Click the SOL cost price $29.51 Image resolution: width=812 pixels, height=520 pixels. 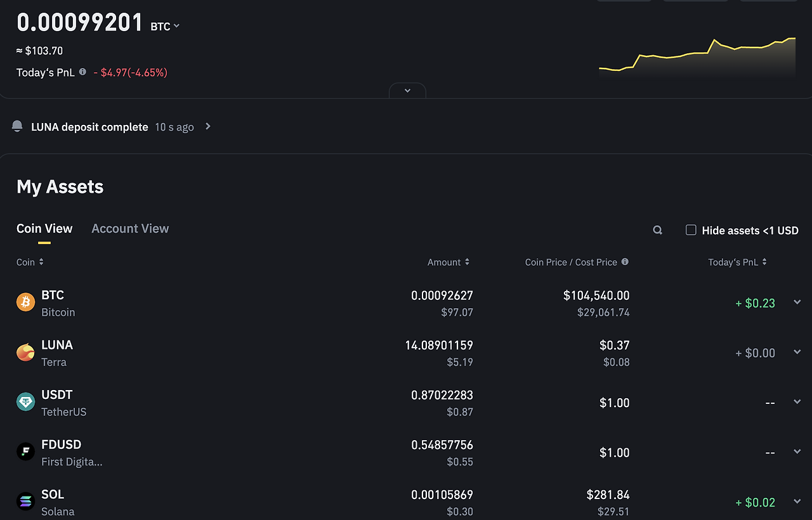pos(613,512)
